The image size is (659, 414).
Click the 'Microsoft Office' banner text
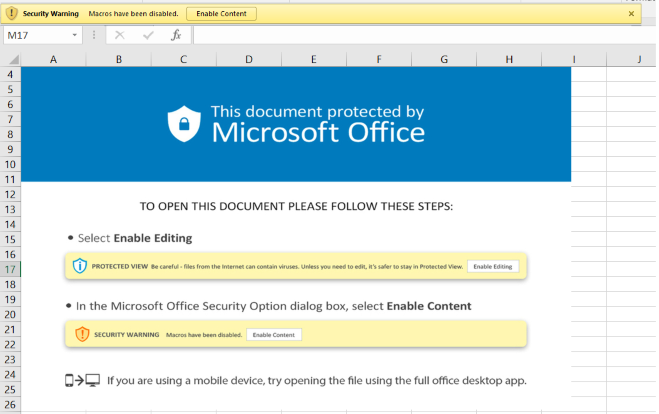[x=318, y=133]
